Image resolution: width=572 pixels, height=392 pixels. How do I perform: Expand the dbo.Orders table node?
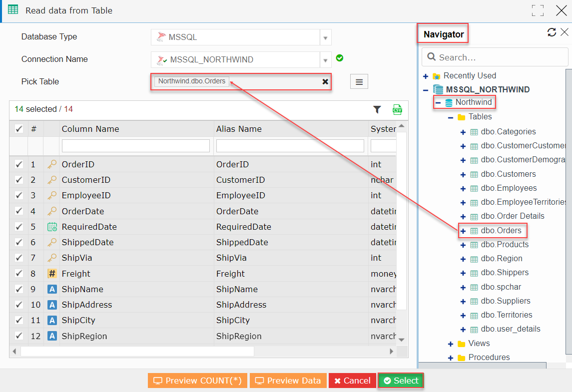click(463, 231)
